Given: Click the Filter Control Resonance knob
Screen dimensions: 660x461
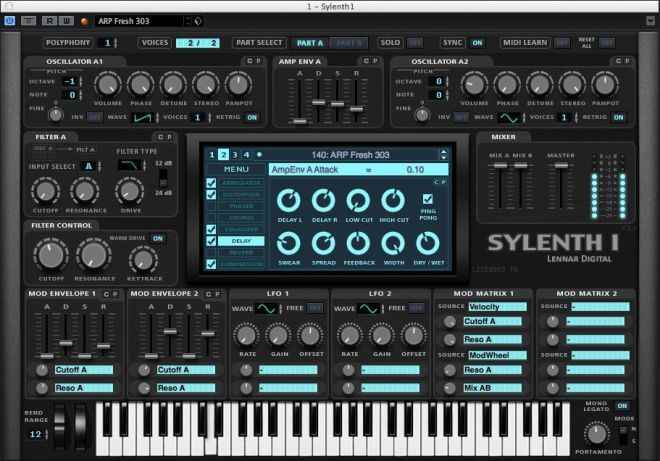Looking at the screenshot, I should [94, 255].
